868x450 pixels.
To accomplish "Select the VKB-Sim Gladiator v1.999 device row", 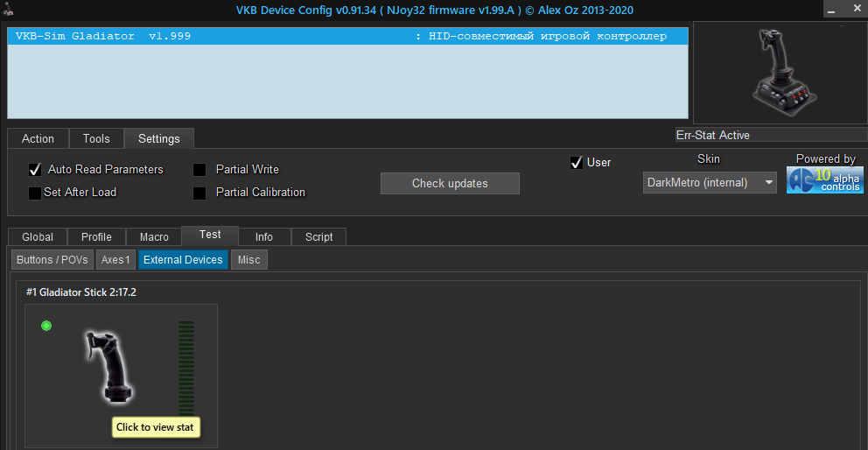I will coord(347,37).
